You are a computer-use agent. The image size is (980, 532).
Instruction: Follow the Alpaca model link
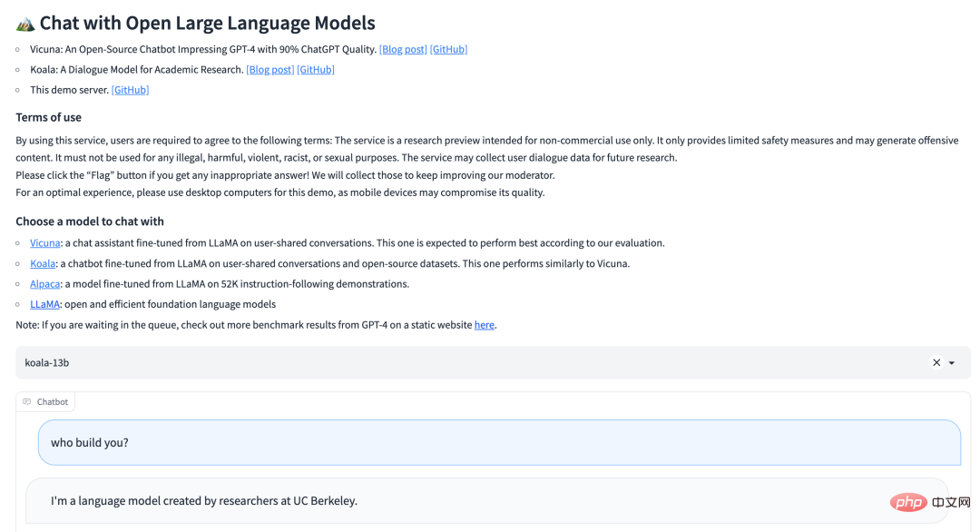(x=45, y=284)
